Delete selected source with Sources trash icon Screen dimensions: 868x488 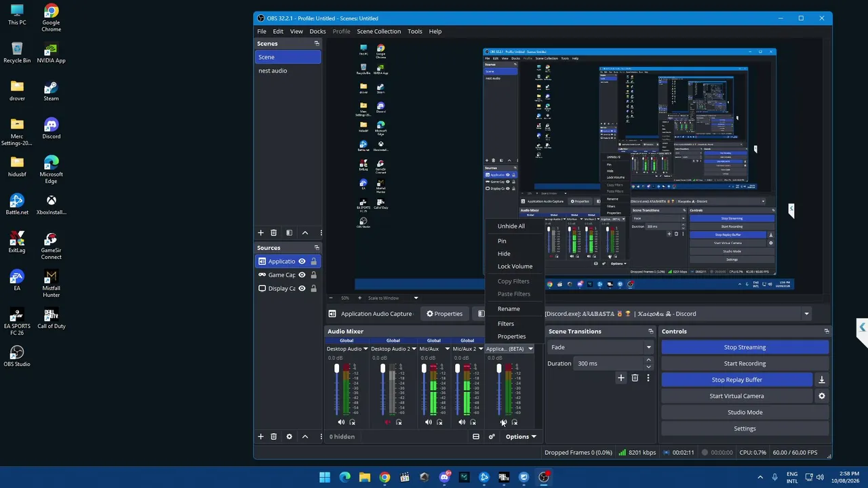click(273, 436)
